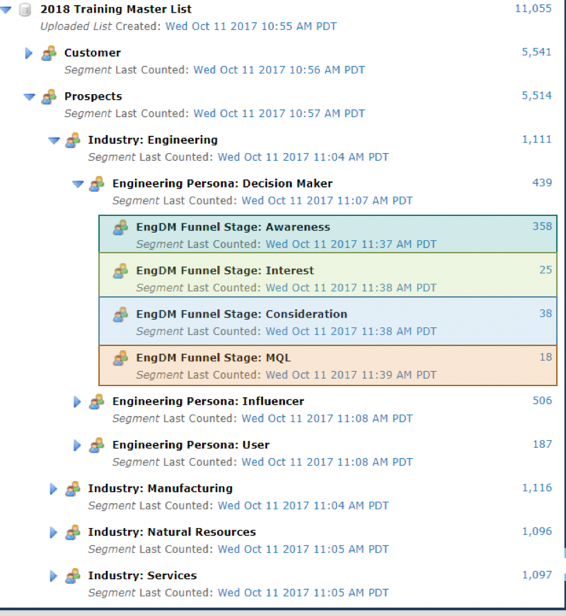This screenshot has height=616, width=566.
Task: Collapse the Prospects segment
Action: [x=29, y=97]
